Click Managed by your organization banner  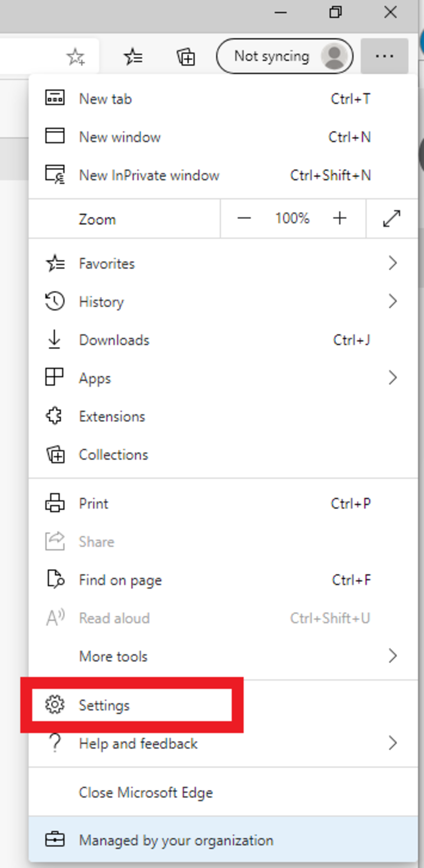point(176,840)
